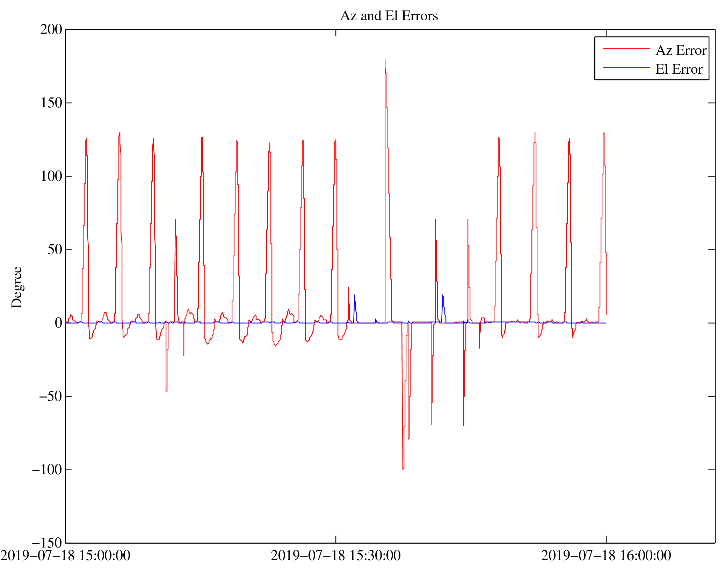
Task: Click the lowest red Az Error dip near −100
Action: (x=403, y=469)
